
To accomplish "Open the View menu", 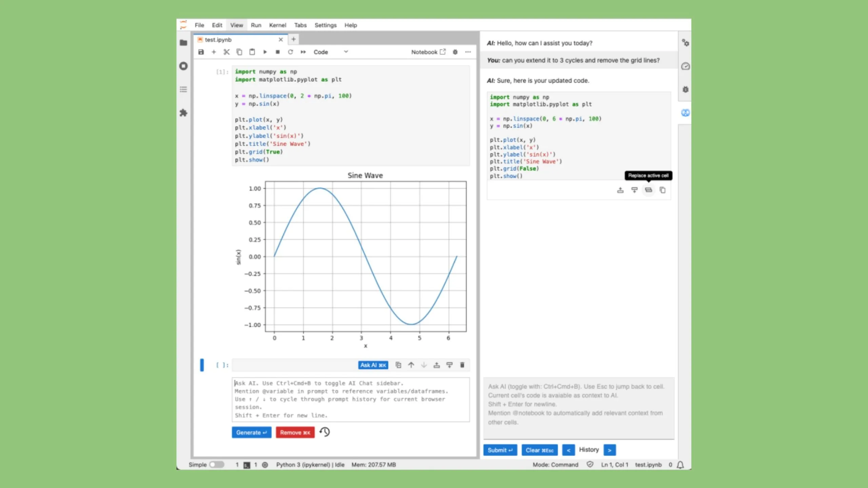I will pos(237,25).
